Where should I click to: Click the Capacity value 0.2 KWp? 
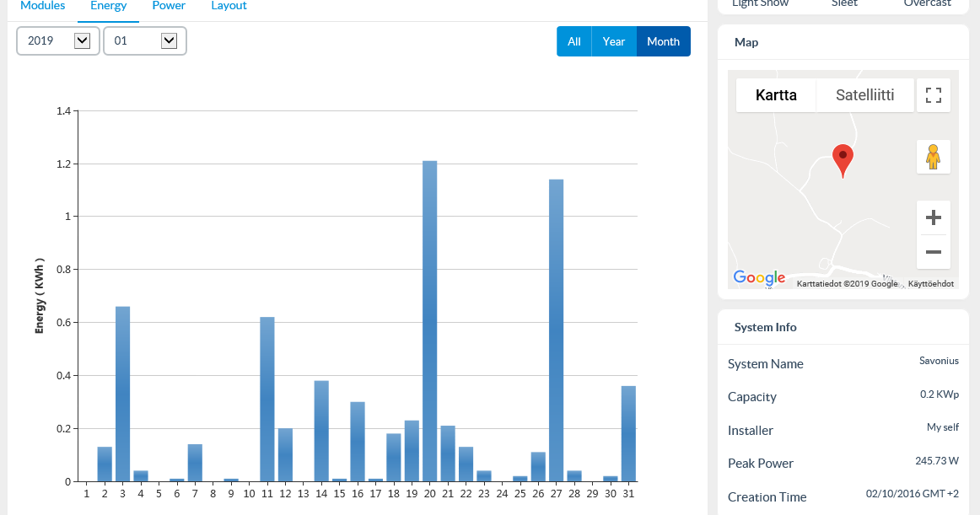[940, 394]
